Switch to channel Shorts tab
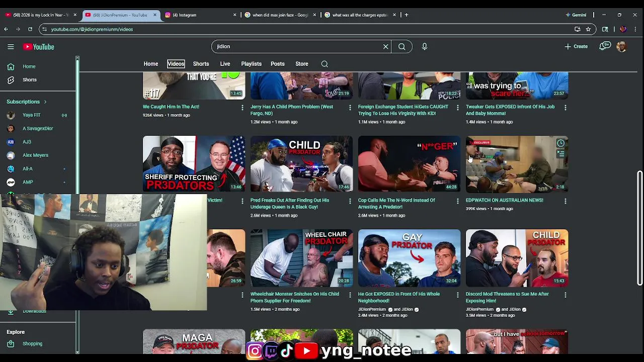Screen dimensions: 644x362 click(201, 64)
